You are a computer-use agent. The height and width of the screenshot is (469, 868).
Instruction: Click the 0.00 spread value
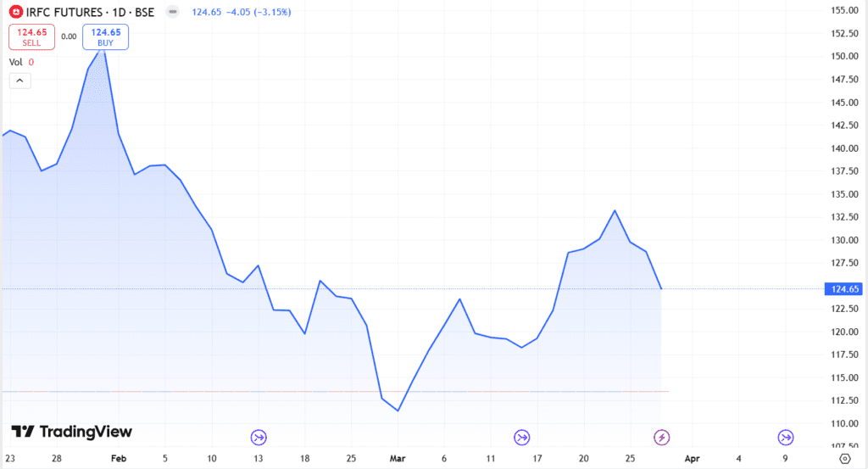(69, 36)
